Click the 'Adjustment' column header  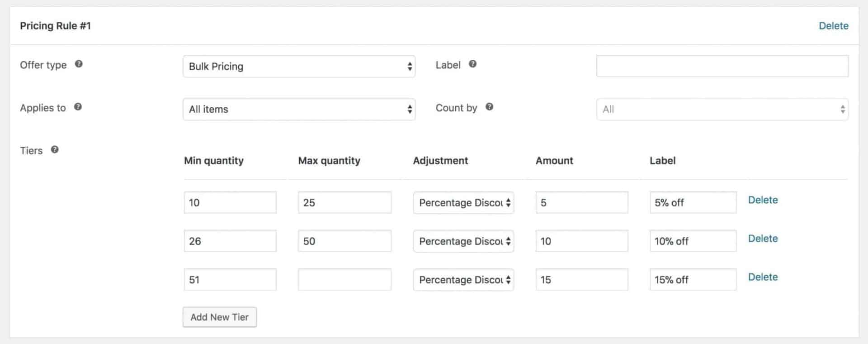click(440, 161)
